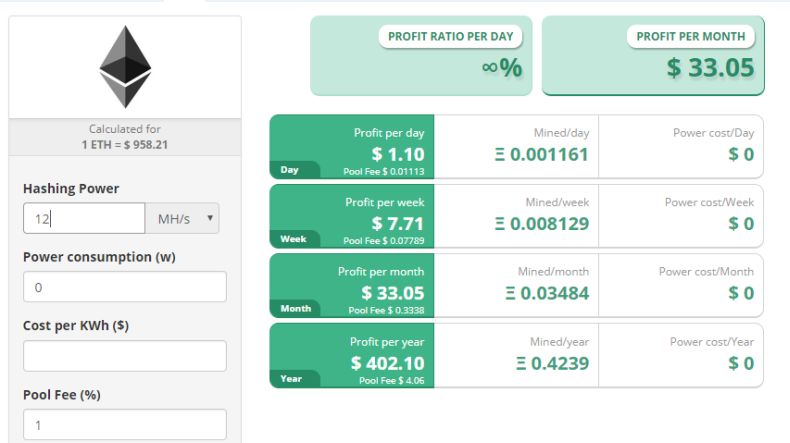Click the Hashing Power input field
This screenshot has height=443, width=790.
[84, 218]
